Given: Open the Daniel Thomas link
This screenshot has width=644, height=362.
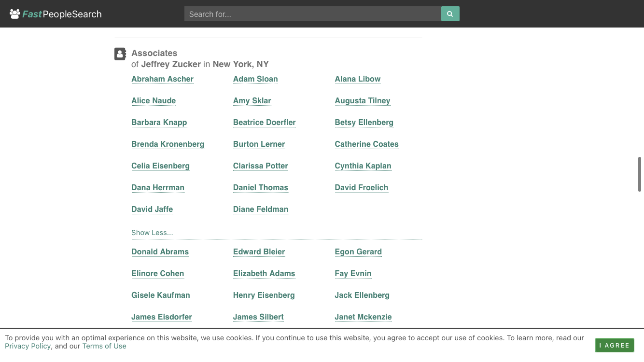Looking at the screenshot, I should coord(261,187).
